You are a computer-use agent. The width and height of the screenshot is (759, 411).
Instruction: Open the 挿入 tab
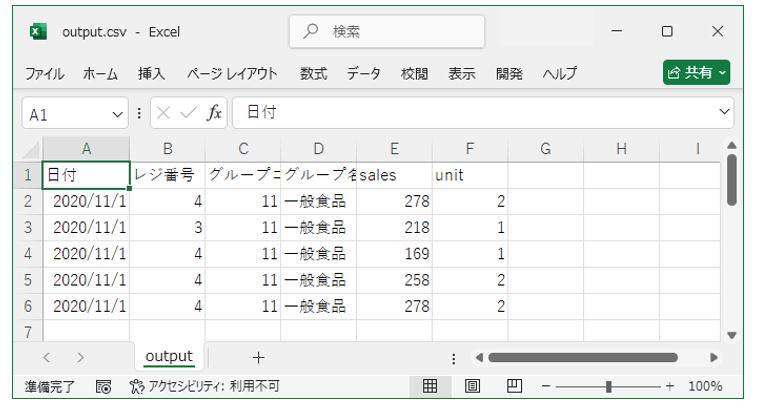click(x=152, y=74)
